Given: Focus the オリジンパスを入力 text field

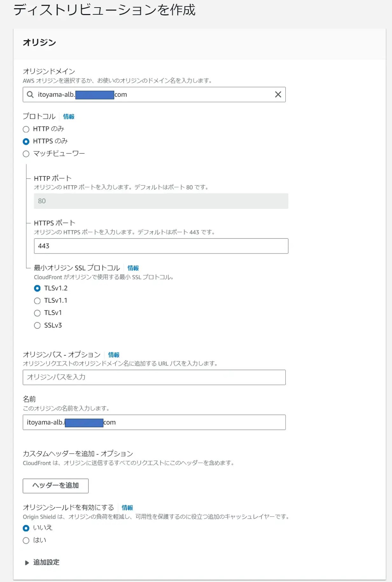Looking at the screenshot, I should [154, 377].
